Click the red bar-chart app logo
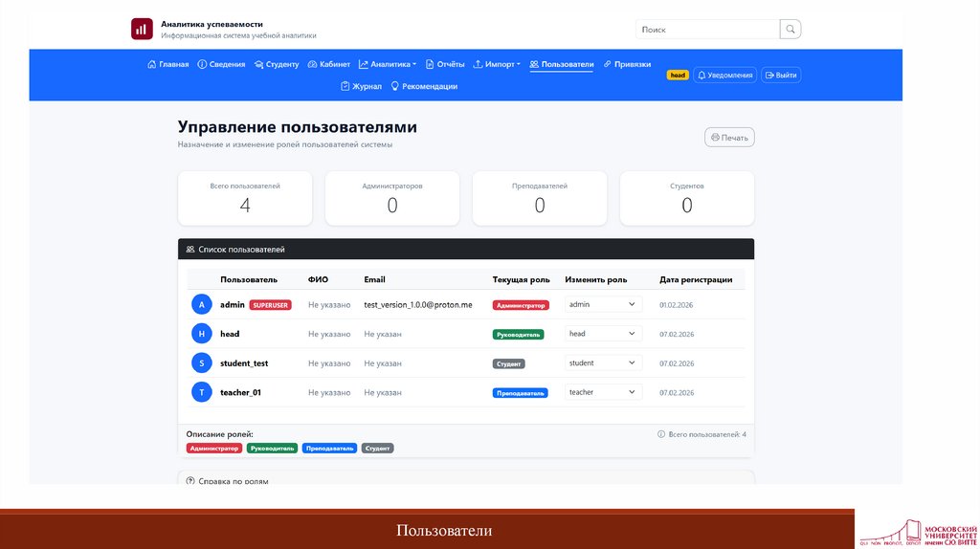This screenshot has height=549, width=980. coord(142,29)
